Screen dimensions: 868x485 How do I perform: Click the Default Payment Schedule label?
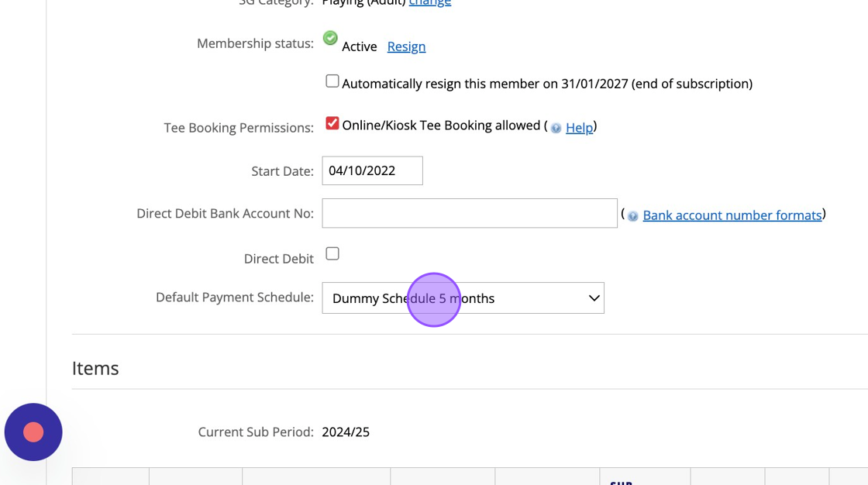click(235, 298)
